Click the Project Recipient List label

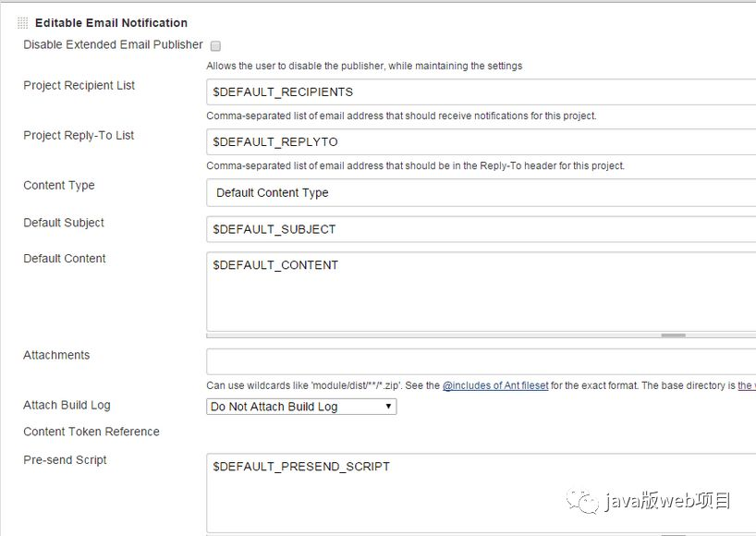(79, 85)
